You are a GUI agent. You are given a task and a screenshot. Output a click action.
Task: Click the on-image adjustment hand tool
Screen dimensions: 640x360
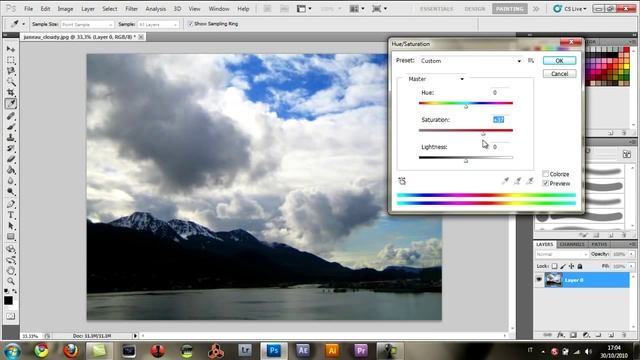coord(402,181)
